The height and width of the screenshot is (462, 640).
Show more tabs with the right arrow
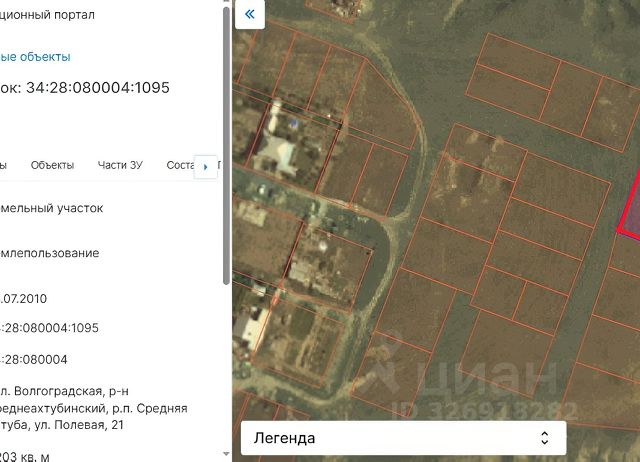[x=205, y=167]
